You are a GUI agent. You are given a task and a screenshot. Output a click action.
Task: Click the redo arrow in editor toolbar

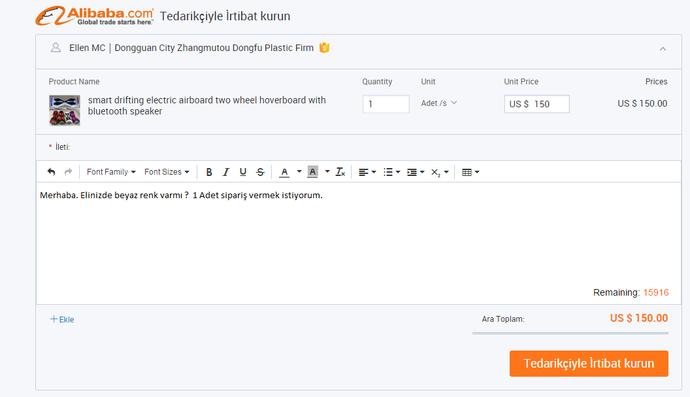[x=68, y=172]
